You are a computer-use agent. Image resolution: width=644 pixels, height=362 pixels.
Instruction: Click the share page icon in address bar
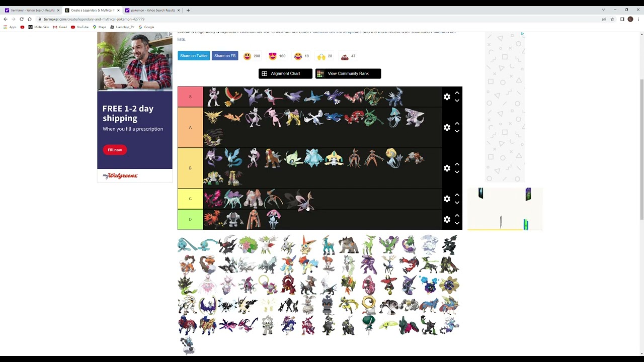(x=604, y=19)
